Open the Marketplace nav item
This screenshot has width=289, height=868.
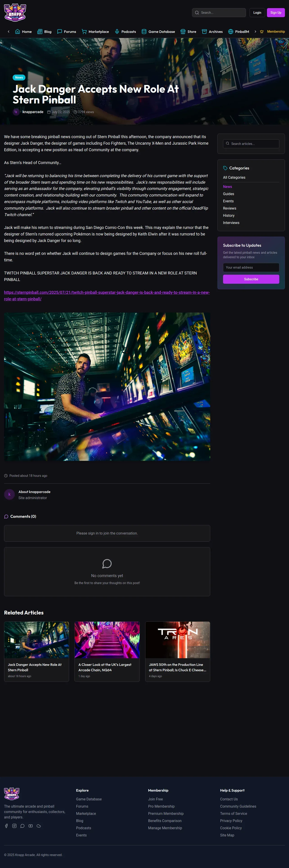pyautogui.click(x=96, y=32)
